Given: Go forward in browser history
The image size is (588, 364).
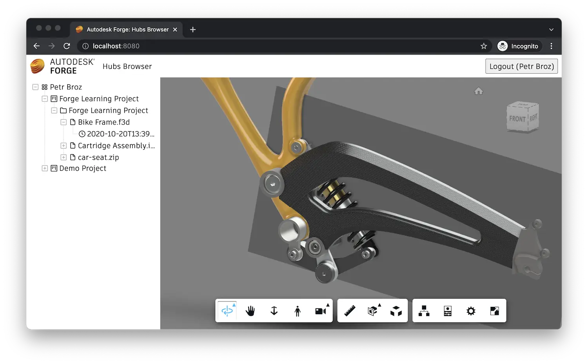Looking at the screenshot, I should [x=52, y=46].
